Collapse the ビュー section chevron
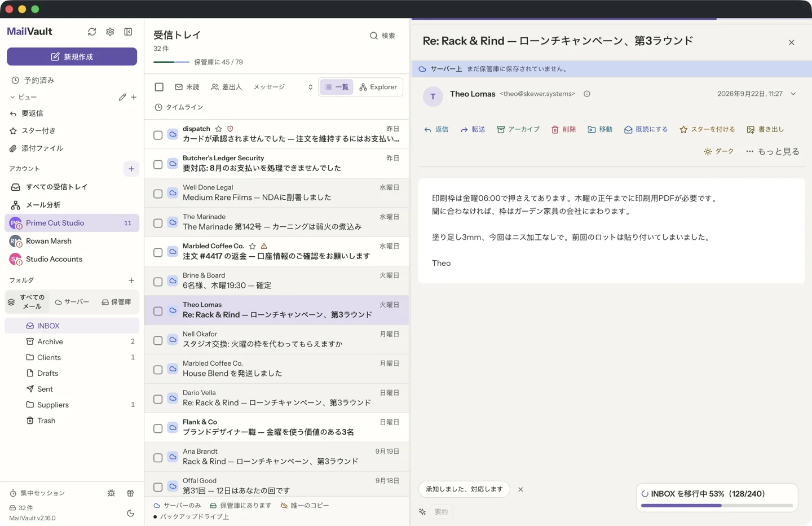This screenshot has width=812, height=526. pos(12,97)
